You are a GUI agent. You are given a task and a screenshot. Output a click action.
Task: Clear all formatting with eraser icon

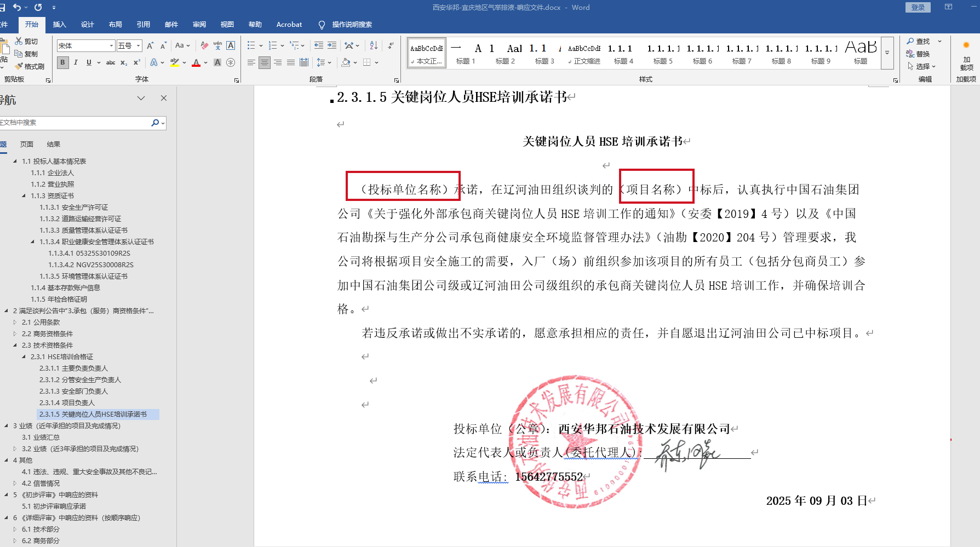(x=204, y=45)
